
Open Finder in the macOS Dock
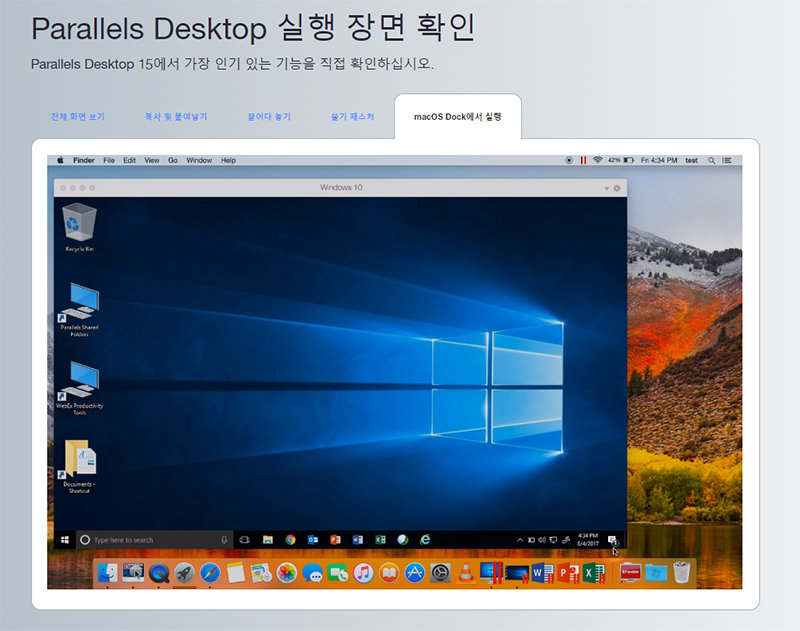pyautogui.click(x=107, y=573)
